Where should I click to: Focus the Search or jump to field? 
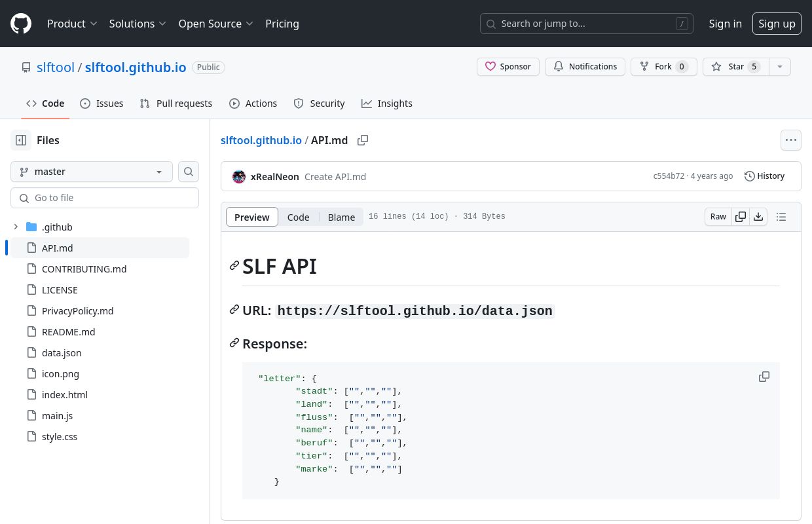586,24
